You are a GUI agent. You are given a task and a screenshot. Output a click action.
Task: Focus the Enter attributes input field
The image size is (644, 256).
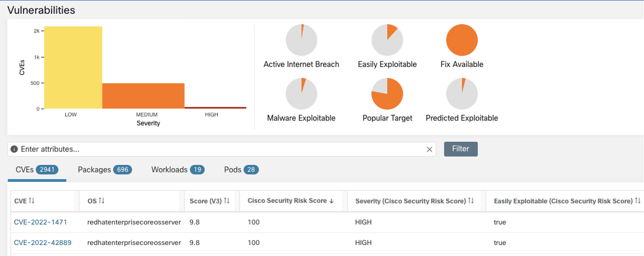(219, 149)
